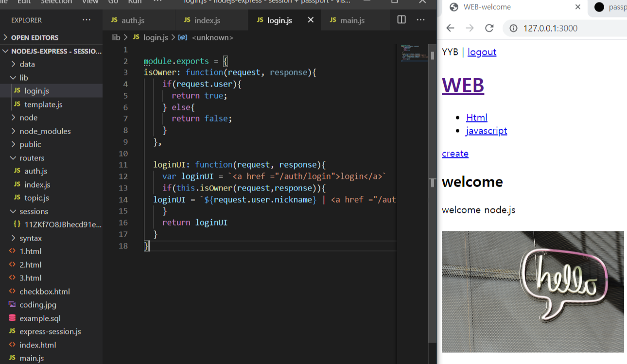Close the WEB-welcome browser tab
The height and width of the screenshot is (364, 627).
[577, 7]
